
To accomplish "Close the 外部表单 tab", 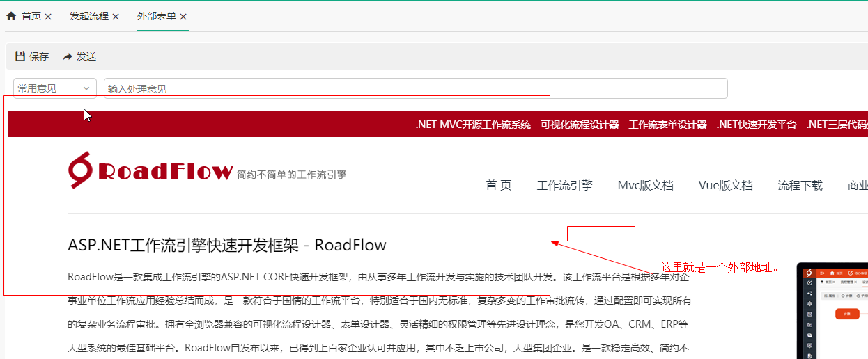I will pyautogui.click(x=183, y=17).
